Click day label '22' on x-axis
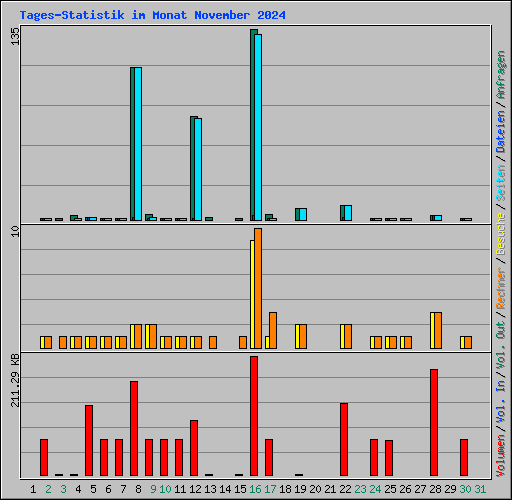This screenshot has height=500, width=512. pos(345,489)
